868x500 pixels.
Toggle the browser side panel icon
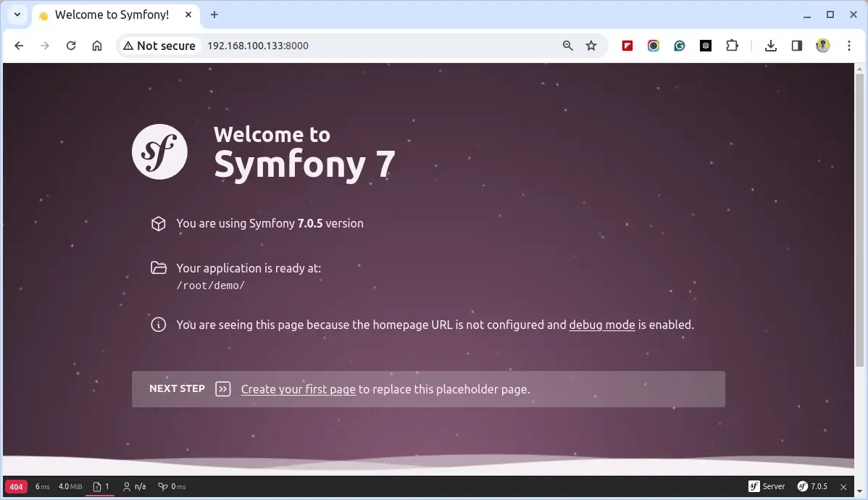coord(796,46)
